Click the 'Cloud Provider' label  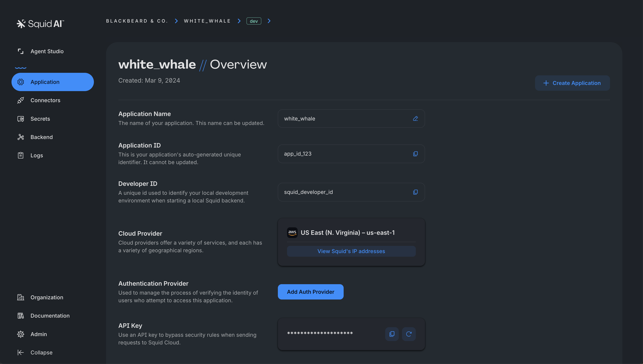click(140, 233)
